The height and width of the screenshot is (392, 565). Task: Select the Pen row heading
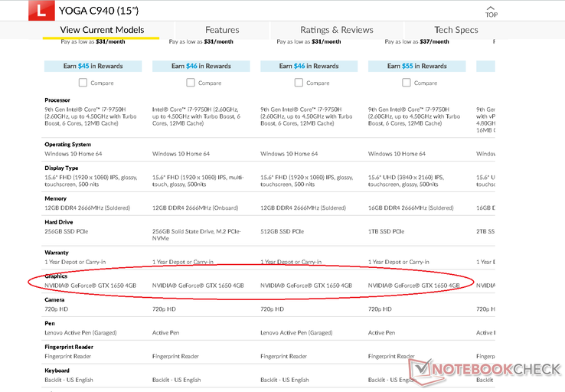pyautogui.click(x=50, y=323)
